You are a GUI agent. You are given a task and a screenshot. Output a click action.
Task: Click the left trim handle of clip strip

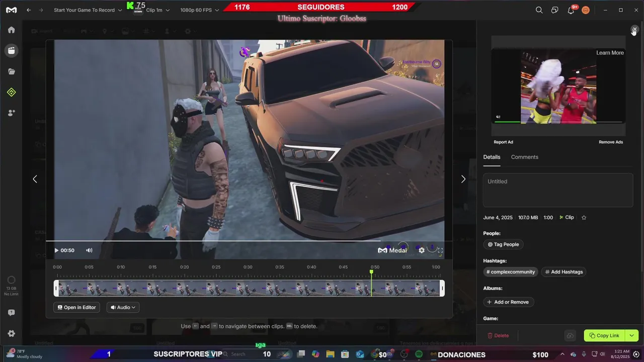click(x=56, y=288)
